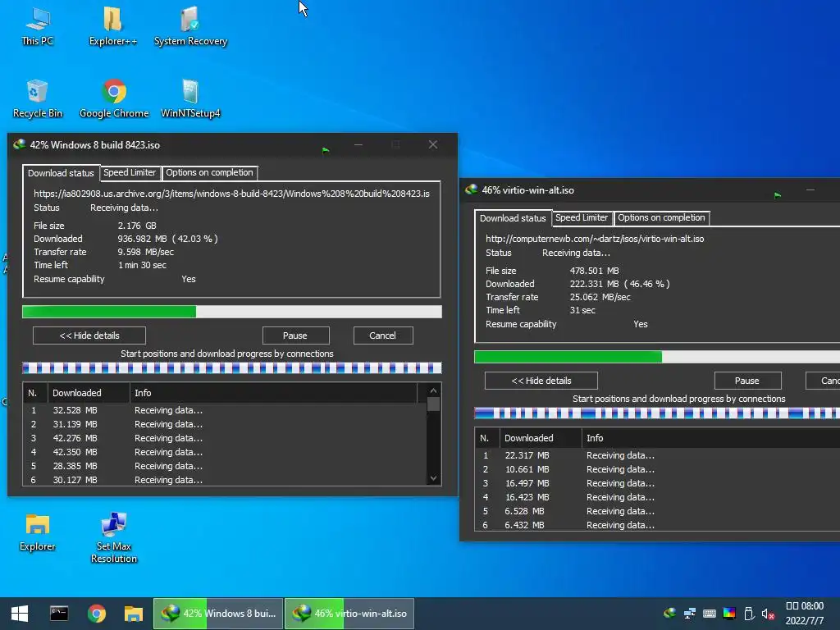Select connection row with 16.497 MB downloaded
This screenshot has height=630, width=840.
pos(657,482)
